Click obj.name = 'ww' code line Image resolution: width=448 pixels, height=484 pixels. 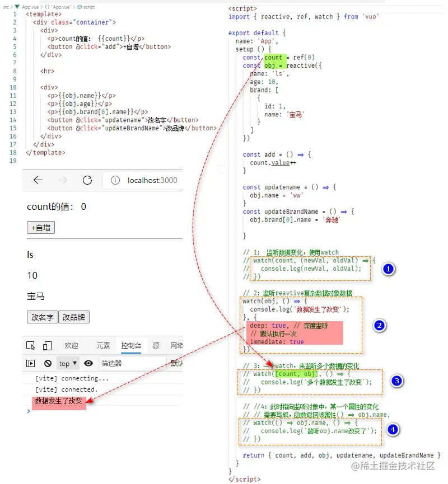(x=277, y=195)
